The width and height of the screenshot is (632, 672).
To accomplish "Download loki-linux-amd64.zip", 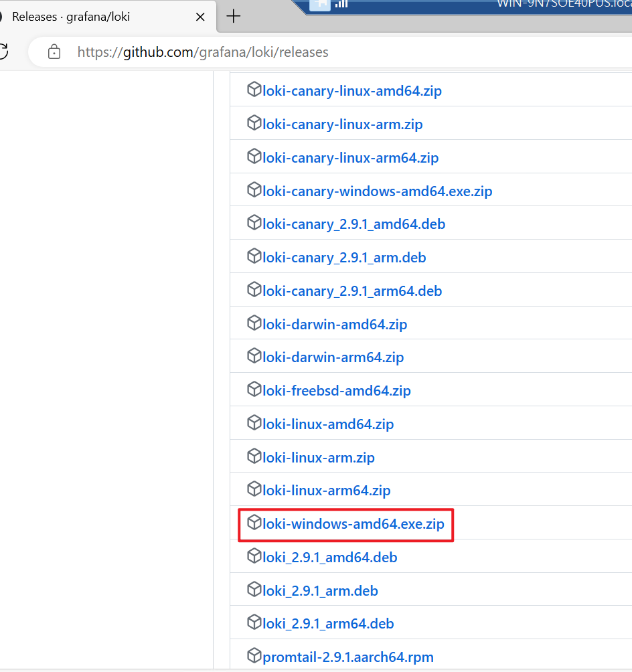I will (x=328, y=425).
